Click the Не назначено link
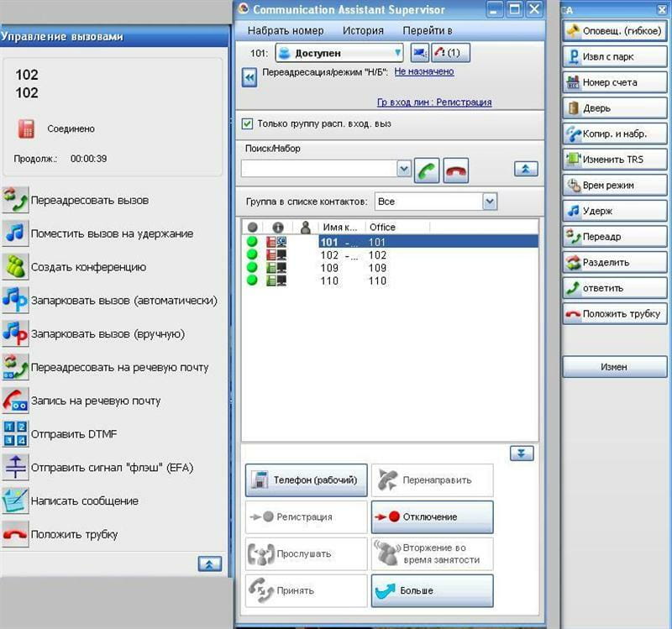Image resolution: width=672 pixels, height=629 pixels. pos(424,72)
